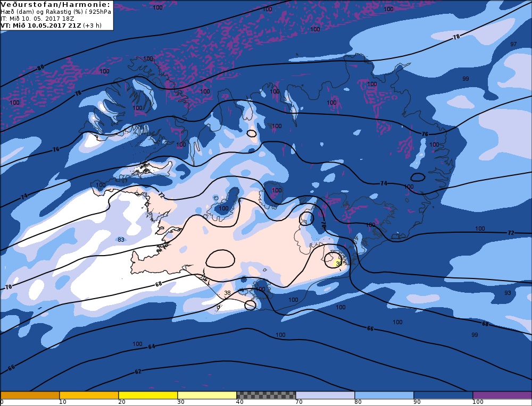The width and height of the screenshot is (532, 406).
Task: Click the humidity value '97' on the map
Action: click(513, 44)
